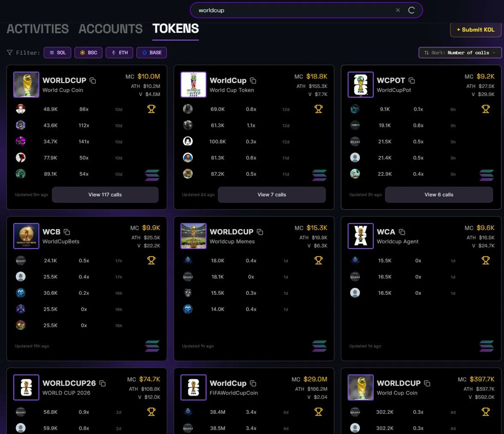Click the funnel Filter icon
The width and height of the screenshot is (504, 434).
10,53
